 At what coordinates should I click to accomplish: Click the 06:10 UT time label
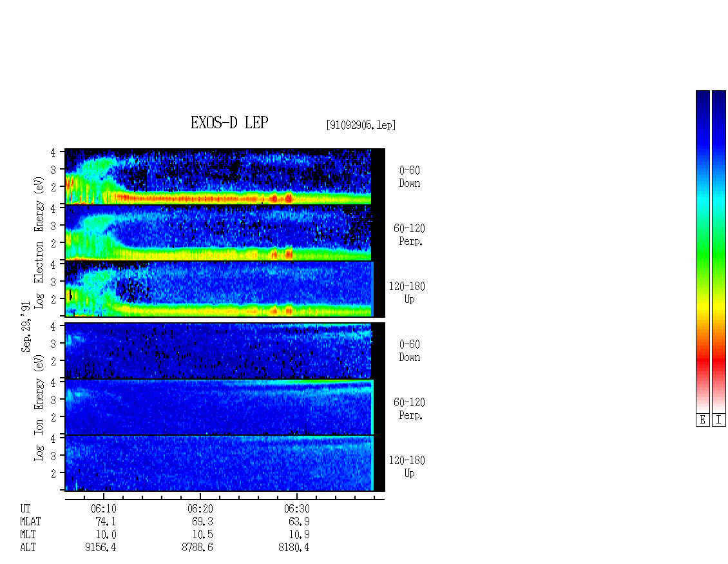pyautogui.click(x=104, y=509)
